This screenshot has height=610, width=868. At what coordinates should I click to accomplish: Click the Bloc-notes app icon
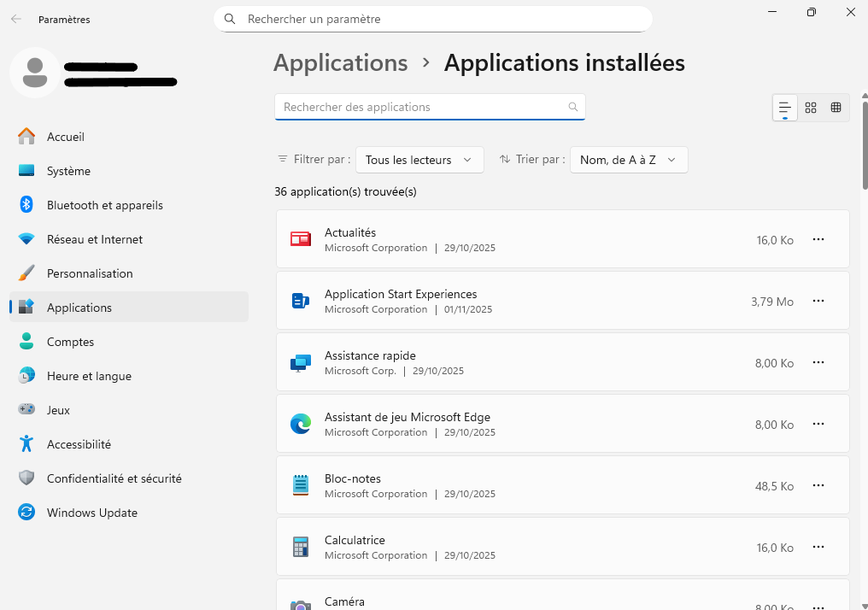(x=300, y=485)
